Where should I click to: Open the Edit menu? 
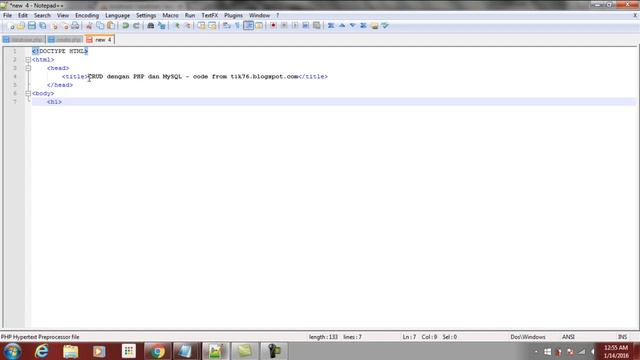click(x=23, y=16)
